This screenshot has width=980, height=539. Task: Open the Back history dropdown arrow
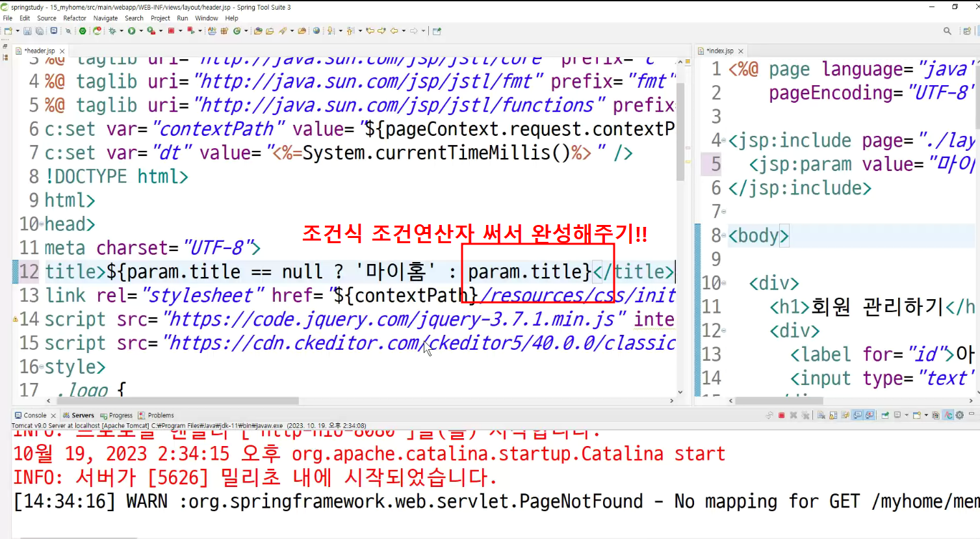404,31
